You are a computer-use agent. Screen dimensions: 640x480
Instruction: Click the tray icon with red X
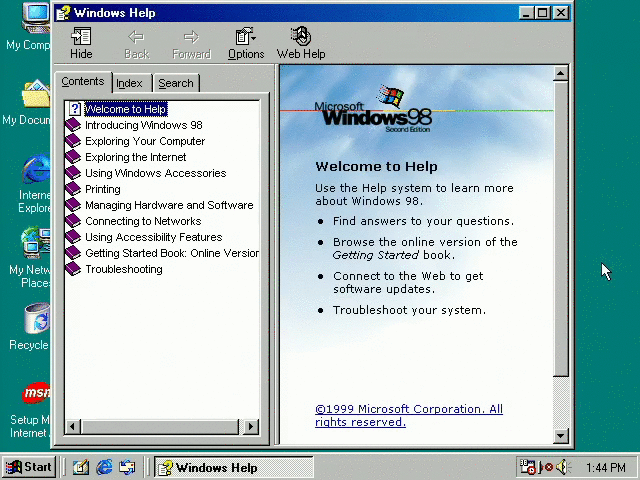[546, 467]
